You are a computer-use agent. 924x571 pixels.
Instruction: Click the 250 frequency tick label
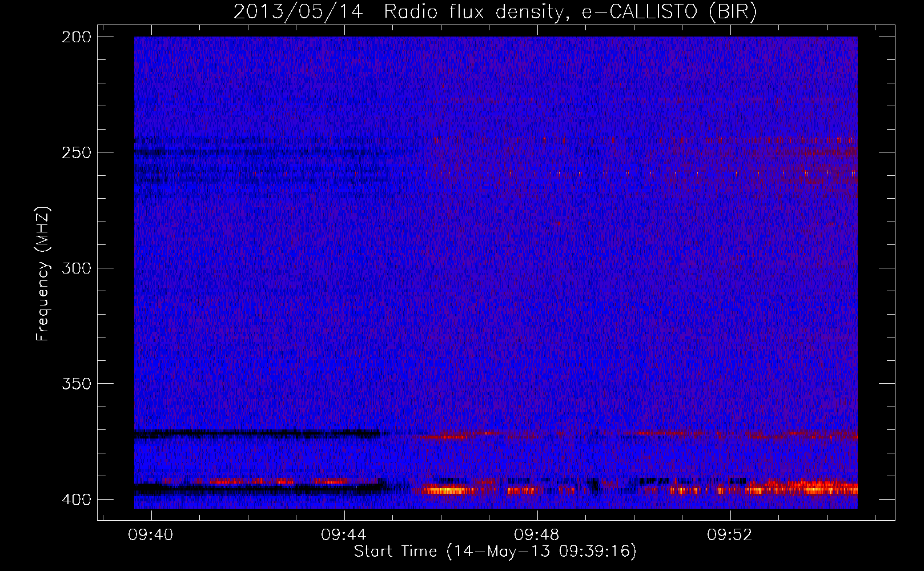click(77, 152)
